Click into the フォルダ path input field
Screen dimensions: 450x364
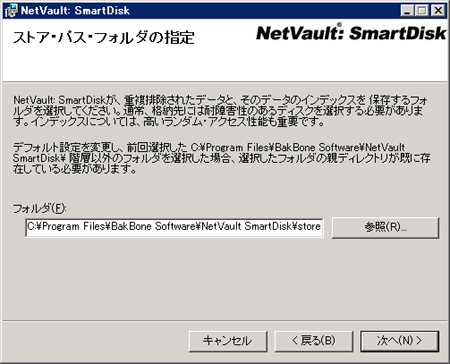click(x=174, y=228)
